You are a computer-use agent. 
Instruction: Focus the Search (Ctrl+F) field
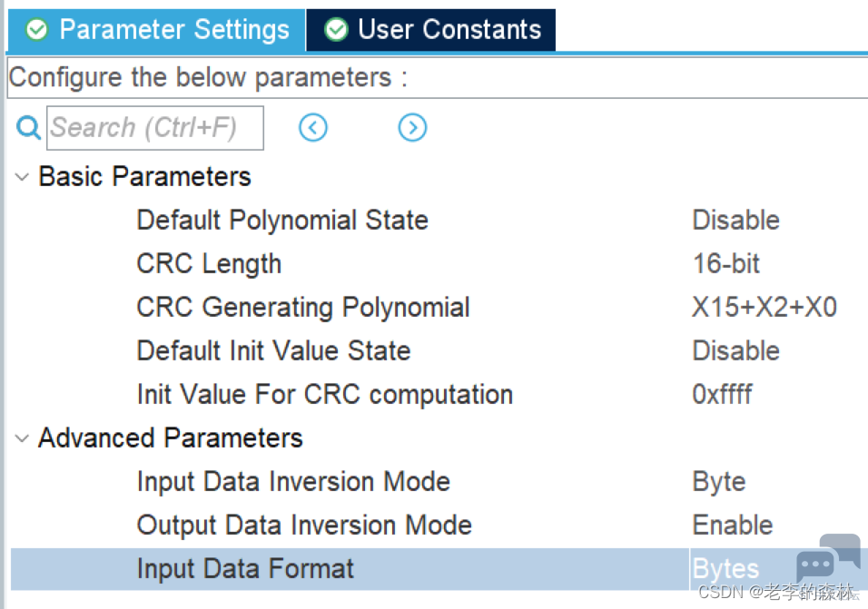(155, 128)
